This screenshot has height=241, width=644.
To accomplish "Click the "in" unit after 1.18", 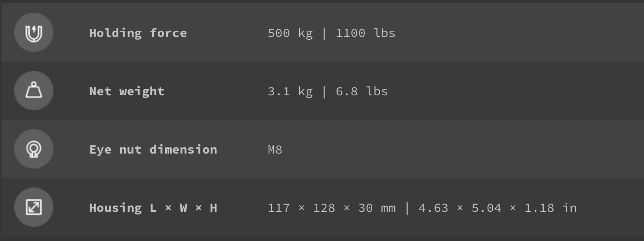I will (x=569, y=208).
